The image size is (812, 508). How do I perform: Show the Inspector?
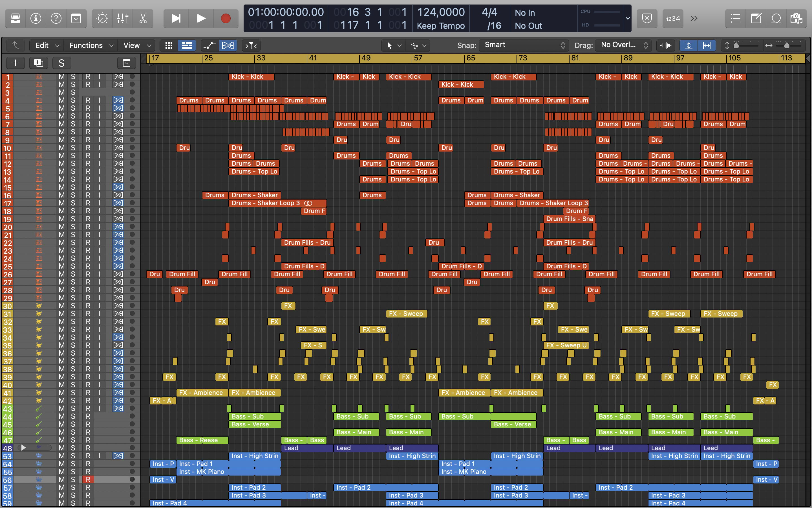pos(36,18)
